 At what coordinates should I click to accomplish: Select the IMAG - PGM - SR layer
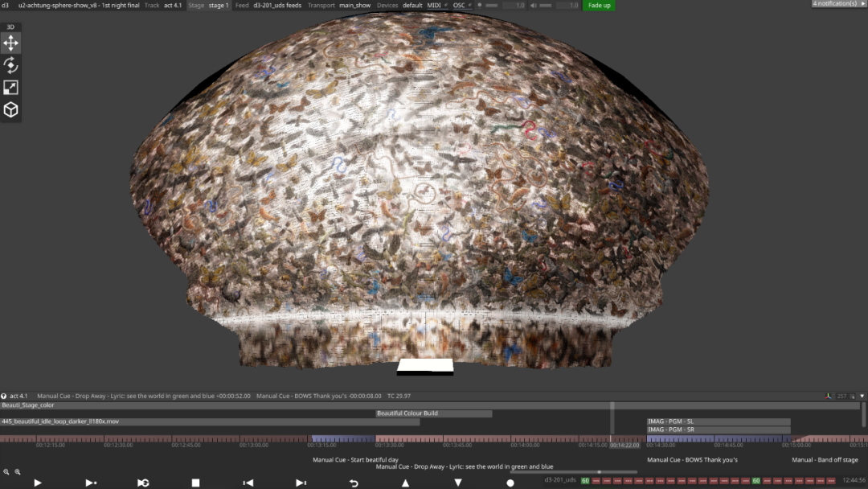coord(719,429)
